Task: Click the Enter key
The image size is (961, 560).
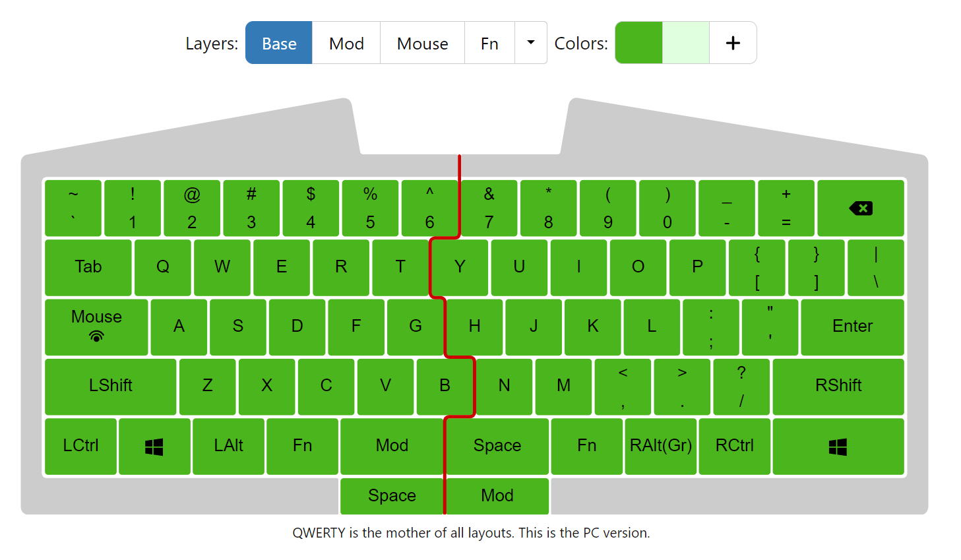Action: click(x=852, y=327)
